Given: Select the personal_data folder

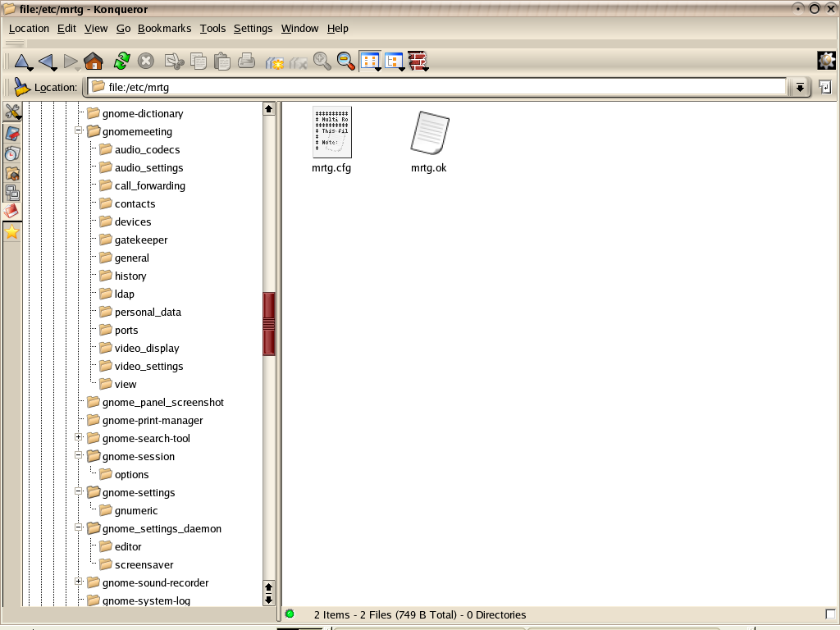Looking at the screenshot, I should (141, 313).
